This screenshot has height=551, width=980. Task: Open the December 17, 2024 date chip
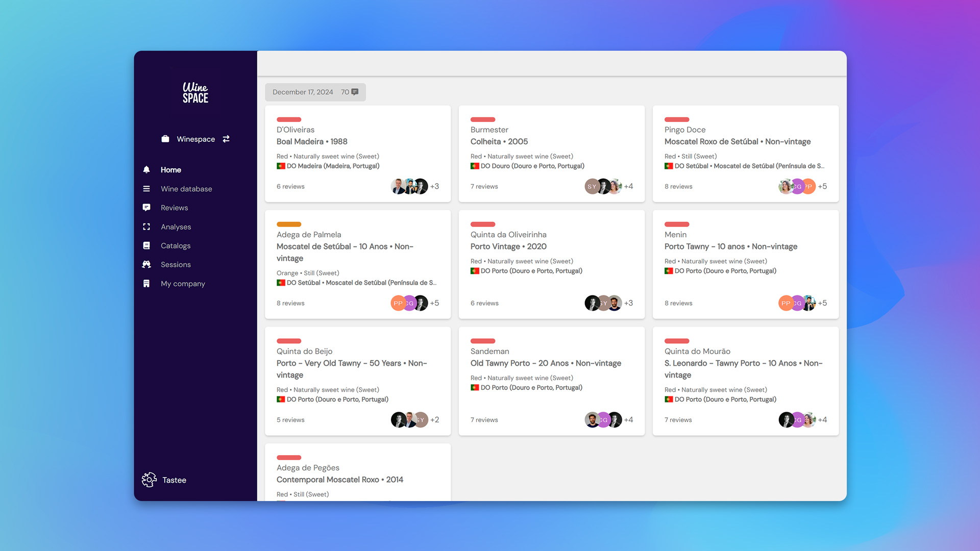303,92
